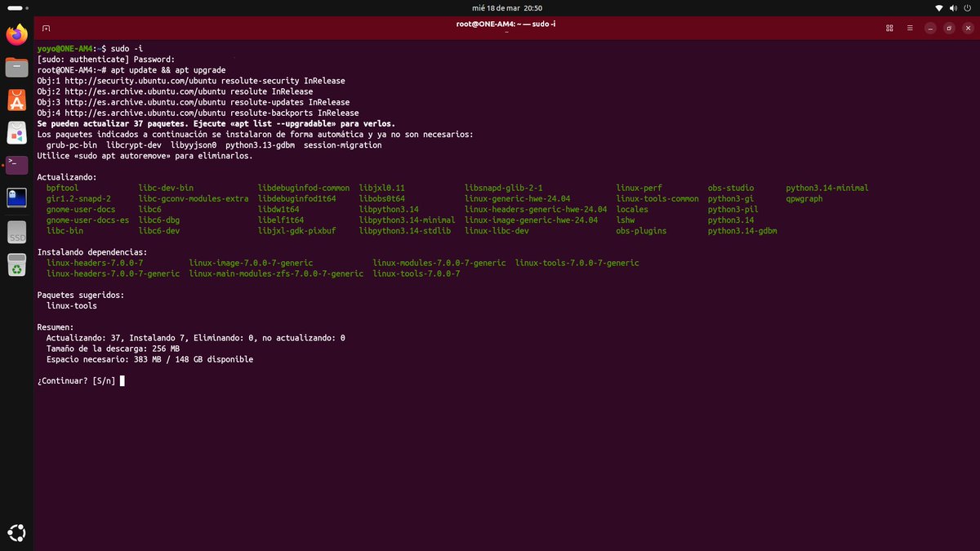The width and height of the screenshot is (980, 551).
Task: Click the linux-image-7.0.0-7-generic package
Action: point(251,263)
